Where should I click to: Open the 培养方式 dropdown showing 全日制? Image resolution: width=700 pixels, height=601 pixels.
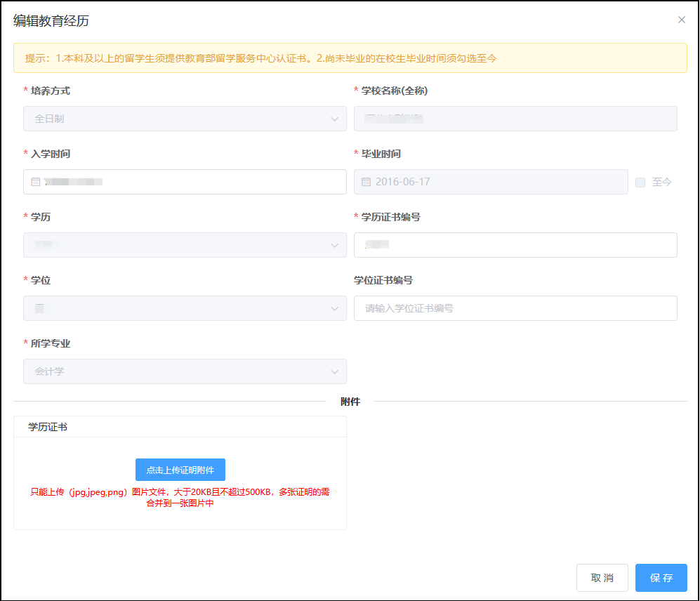[184, 119]
